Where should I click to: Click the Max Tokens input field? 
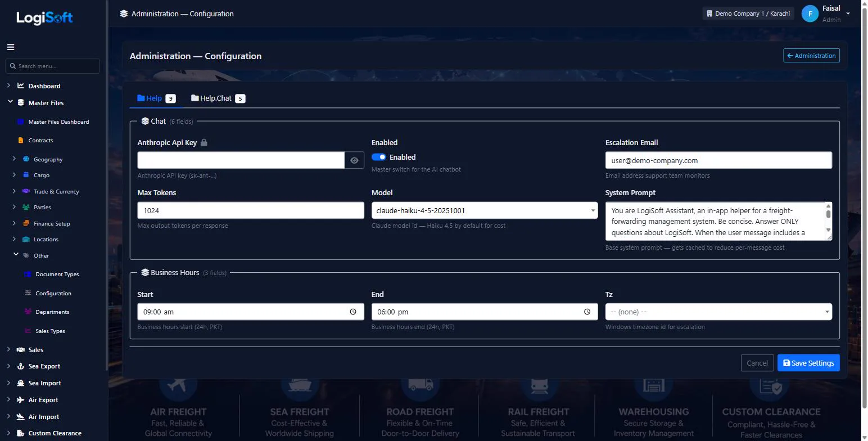(251, 210)
